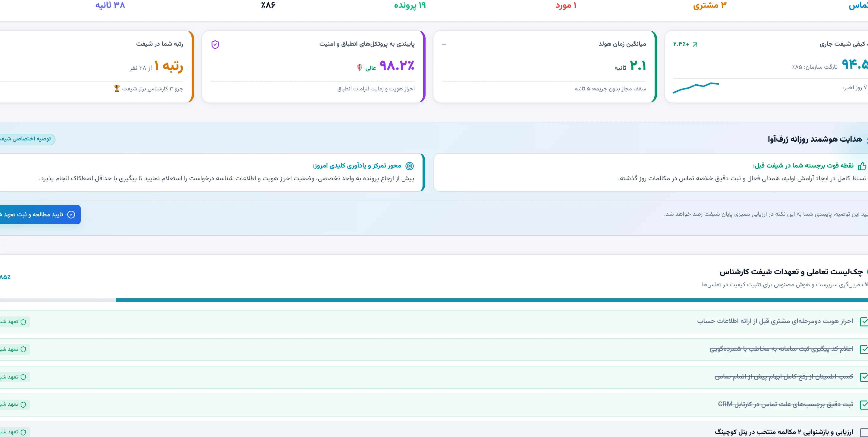Click shield icon in اعلام کد پیگیری row badge
The height and width of the screenshot is (437, 868).
pos(23,349)
